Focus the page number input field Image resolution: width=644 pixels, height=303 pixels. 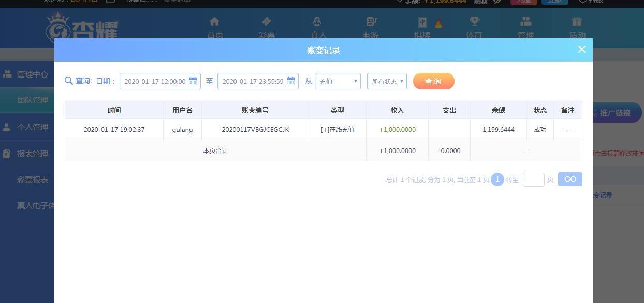pyautogui.click(x=533, y=179)
